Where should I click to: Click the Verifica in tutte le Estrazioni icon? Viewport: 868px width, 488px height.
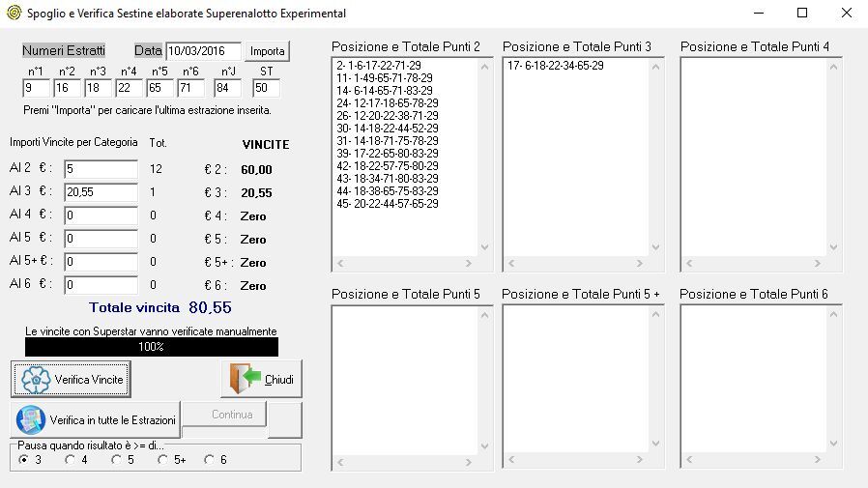(32, 420)
